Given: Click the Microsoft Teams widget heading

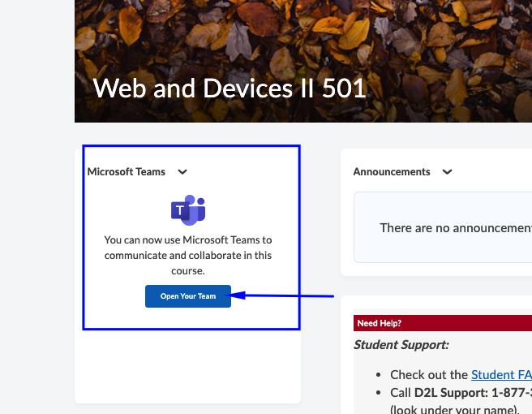Looking at the screenshot, I should pos(127,172).
